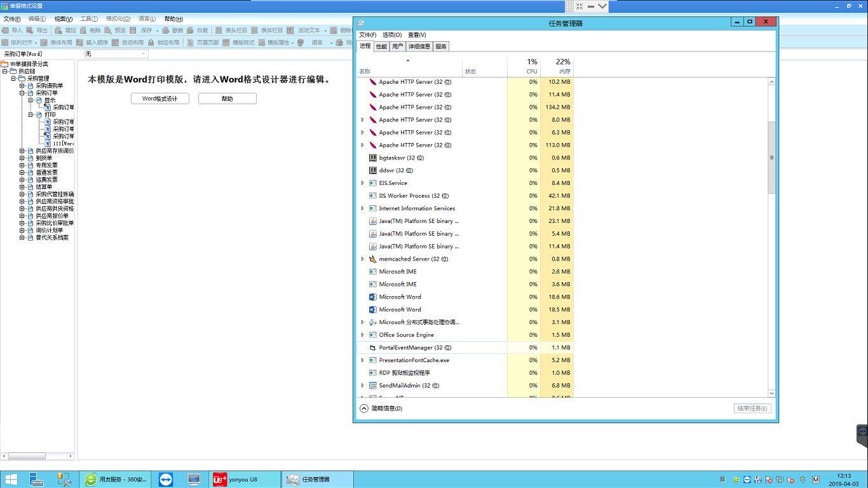Click 结束任务 button in Task Manager
Screen dimensions: 868x488
pos(752,409)
